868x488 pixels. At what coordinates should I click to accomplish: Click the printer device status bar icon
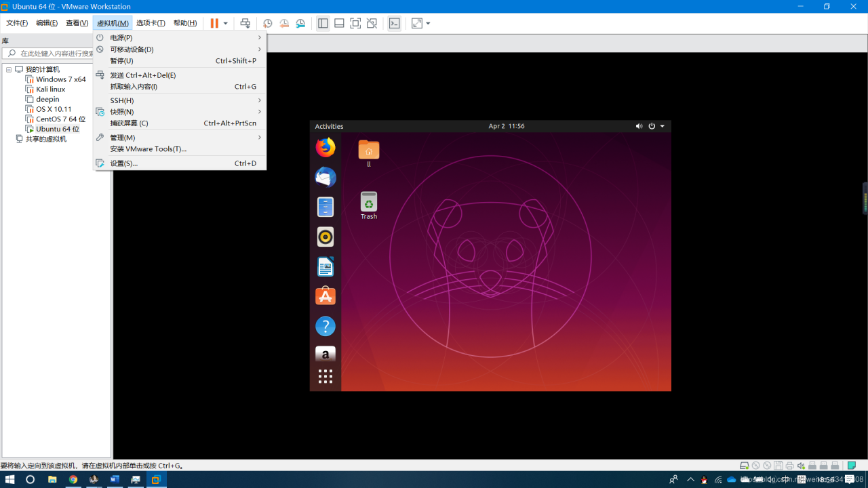[789, 466]
